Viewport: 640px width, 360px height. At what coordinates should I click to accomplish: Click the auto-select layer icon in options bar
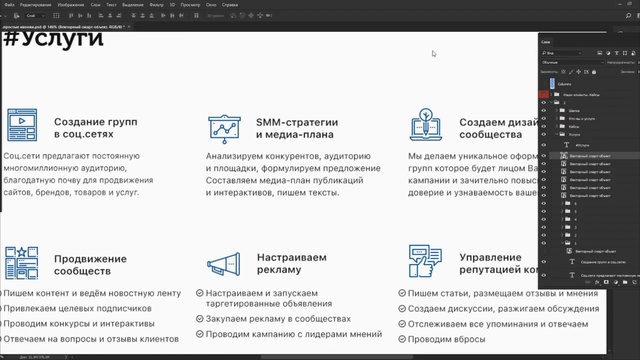coord(16,16)
